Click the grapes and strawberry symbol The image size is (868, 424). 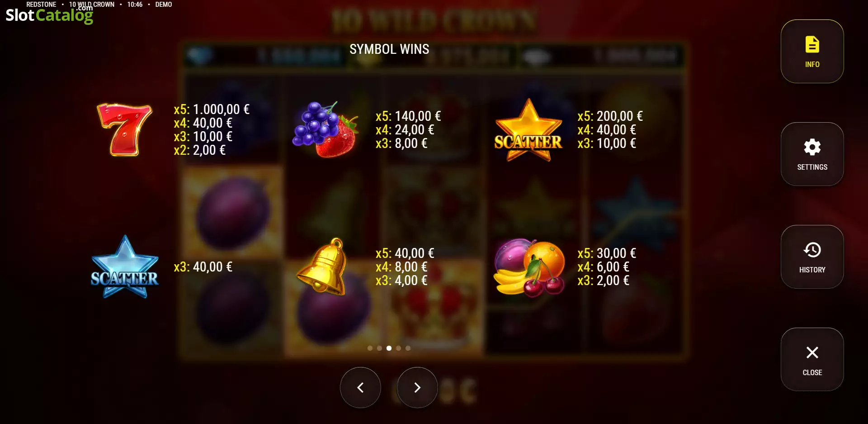(325, 129)
